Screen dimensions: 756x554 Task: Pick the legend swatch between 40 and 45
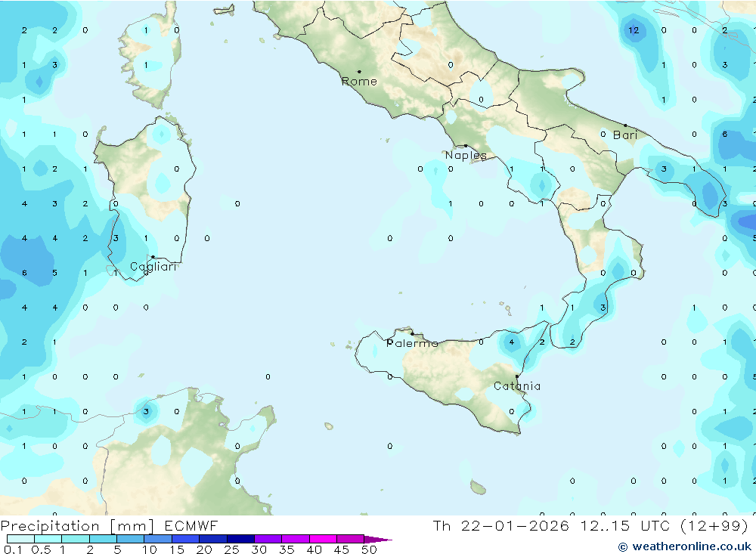tap(323, 539)
